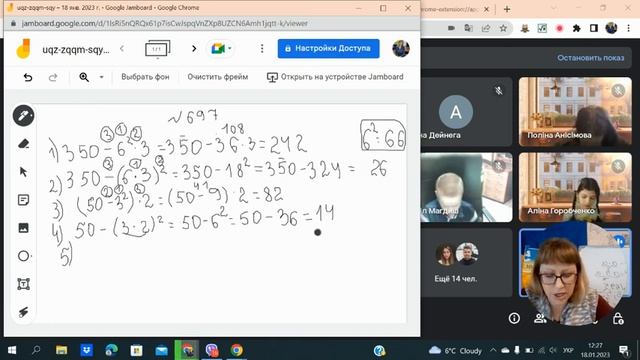640x360 pixels.
Task: Open the Google account avatar in Jamboard
Action: coord(401,49)
